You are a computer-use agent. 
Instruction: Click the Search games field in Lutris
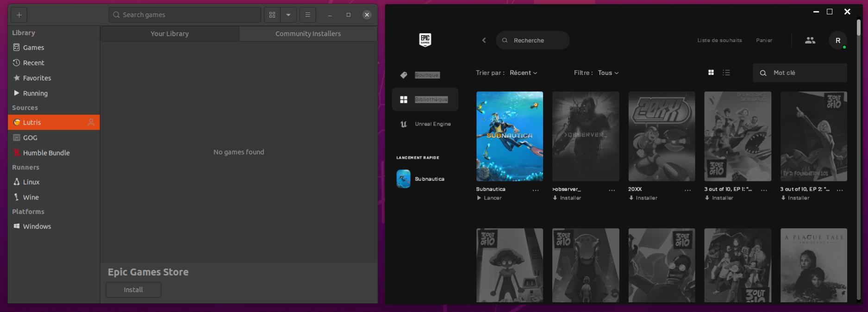click(x=185, y=15)
